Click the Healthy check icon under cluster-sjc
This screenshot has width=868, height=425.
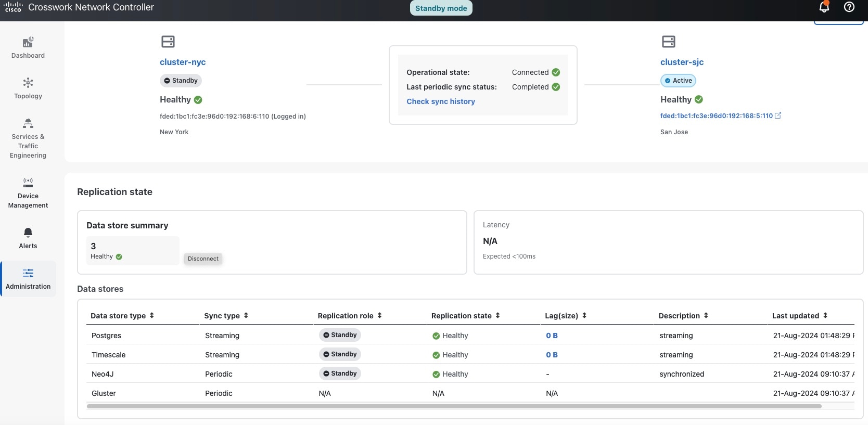(x=699, y=99)
